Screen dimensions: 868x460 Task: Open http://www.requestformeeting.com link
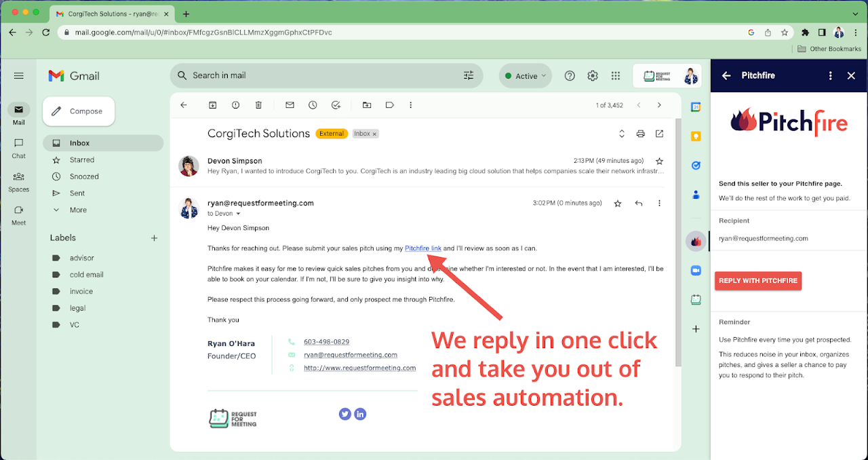tap(359, 368)
